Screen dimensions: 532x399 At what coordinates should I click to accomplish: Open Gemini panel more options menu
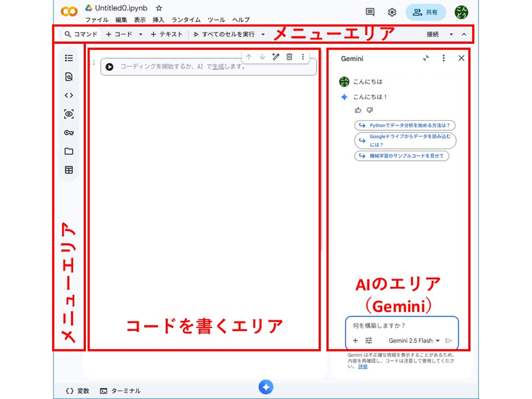tap(444, 58)
